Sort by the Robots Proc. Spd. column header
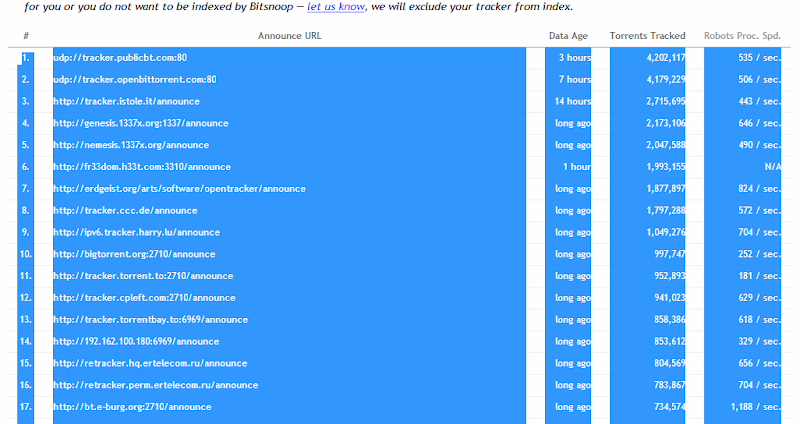 tap(742, 36)
